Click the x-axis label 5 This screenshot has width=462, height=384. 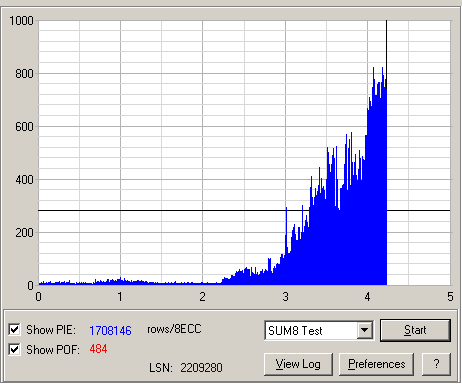[450, 297]
